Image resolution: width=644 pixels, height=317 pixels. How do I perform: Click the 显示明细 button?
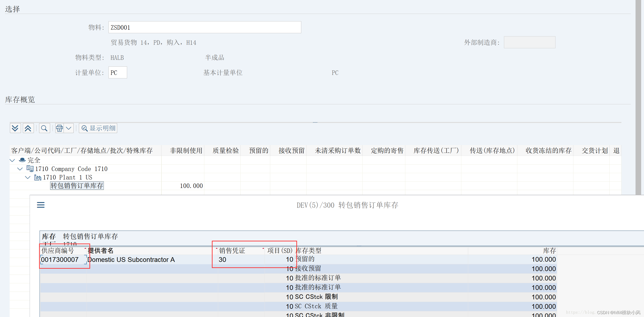[x=98, y=128]
